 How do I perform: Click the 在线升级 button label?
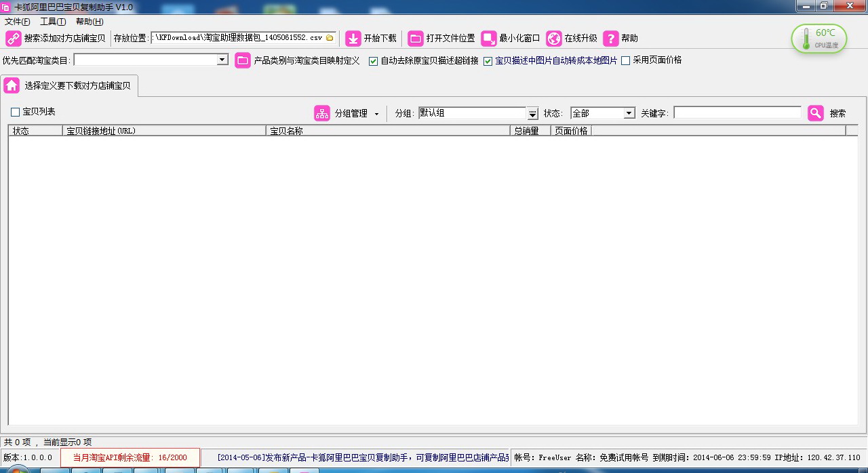[581, 38]
